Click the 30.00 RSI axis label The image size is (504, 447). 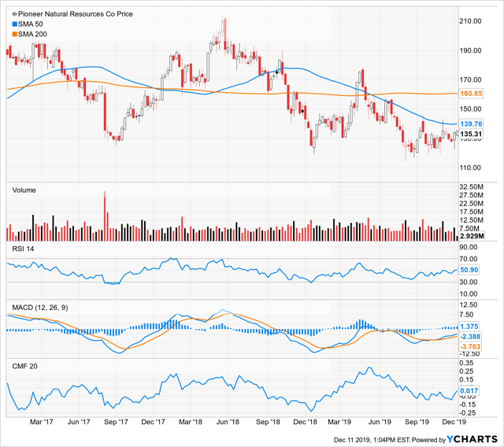click(469, 282)
